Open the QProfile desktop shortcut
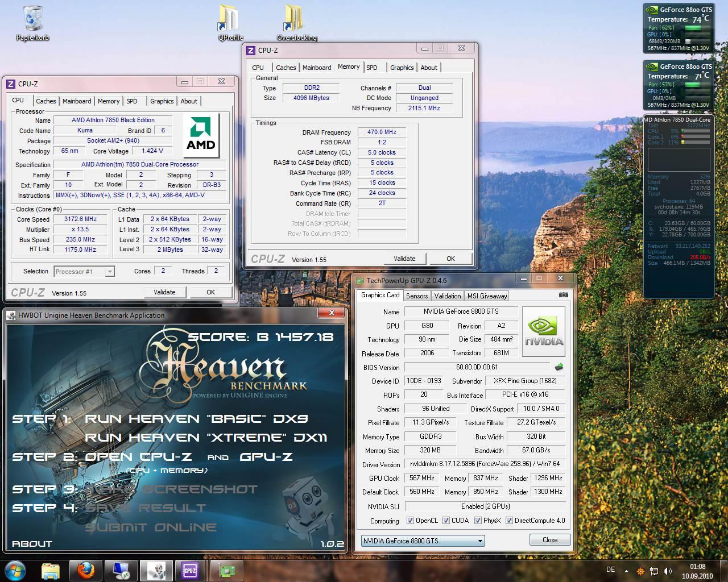Screen dimensions: 728x582 (230, 23)
